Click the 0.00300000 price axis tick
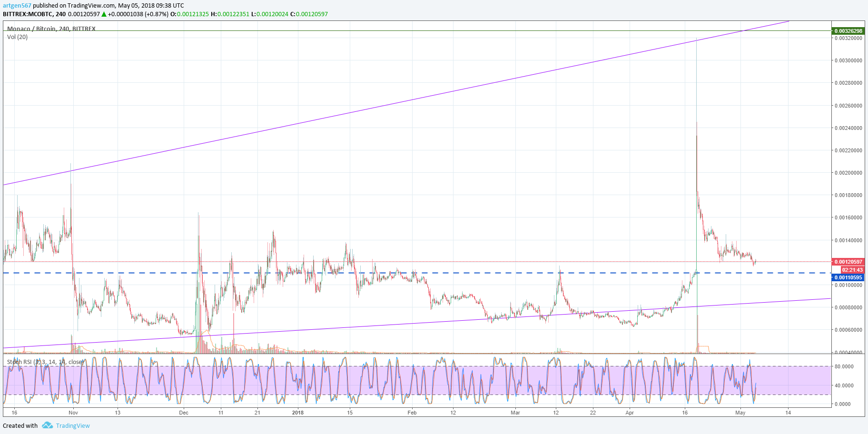 [849, 60]
